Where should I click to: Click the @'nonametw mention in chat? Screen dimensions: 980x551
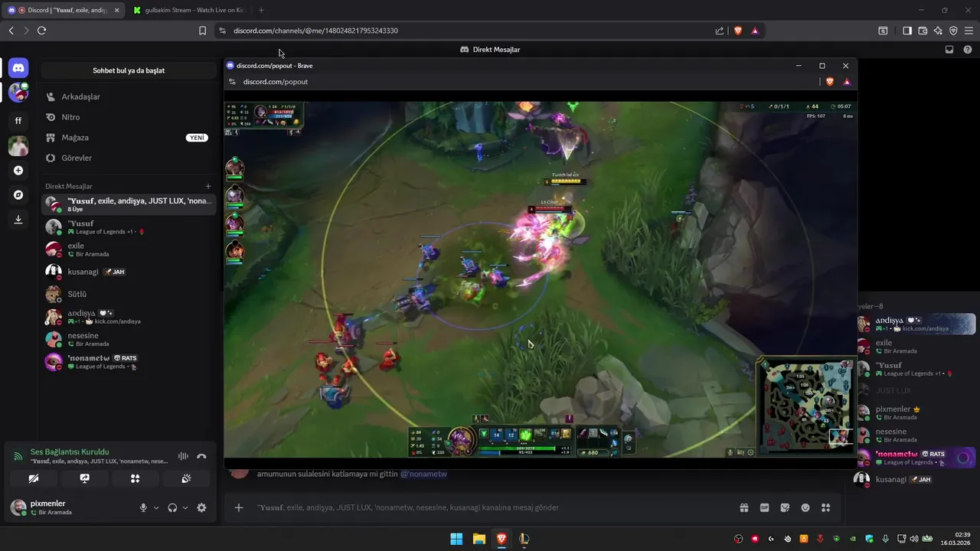(423, 474)
